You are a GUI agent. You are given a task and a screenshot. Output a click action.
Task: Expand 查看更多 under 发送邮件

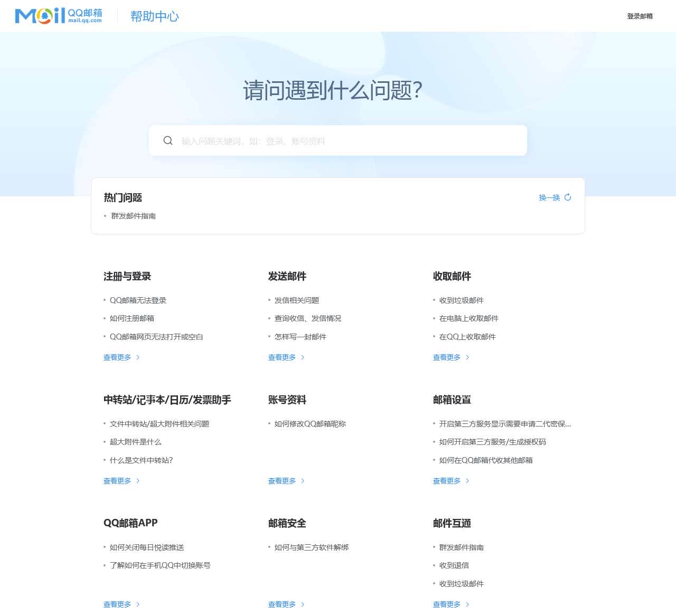tap(282, 357)
